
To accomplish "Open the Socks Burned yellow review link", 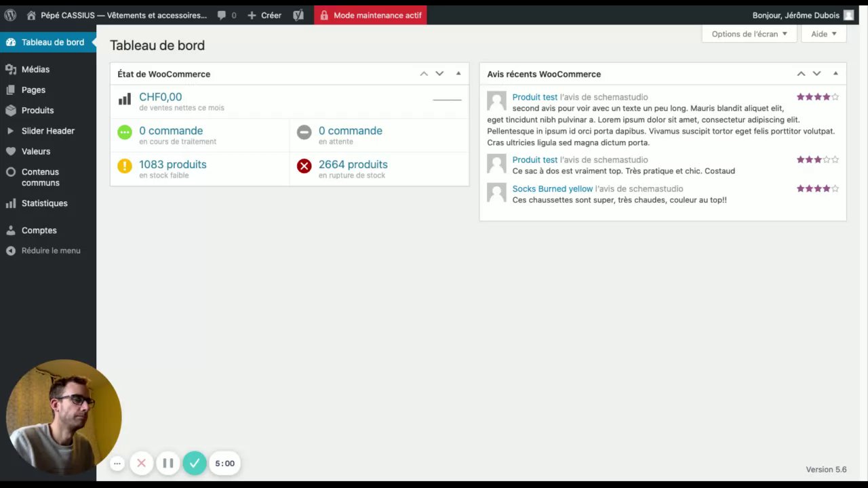I will pyautogui.click(x=553, y=189).
